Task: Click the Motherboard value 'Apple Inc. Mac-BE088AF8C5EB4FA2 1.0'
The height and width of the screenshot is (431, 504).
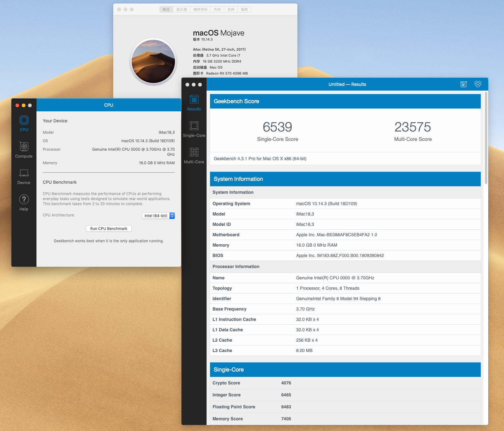Action: (336, 235)
